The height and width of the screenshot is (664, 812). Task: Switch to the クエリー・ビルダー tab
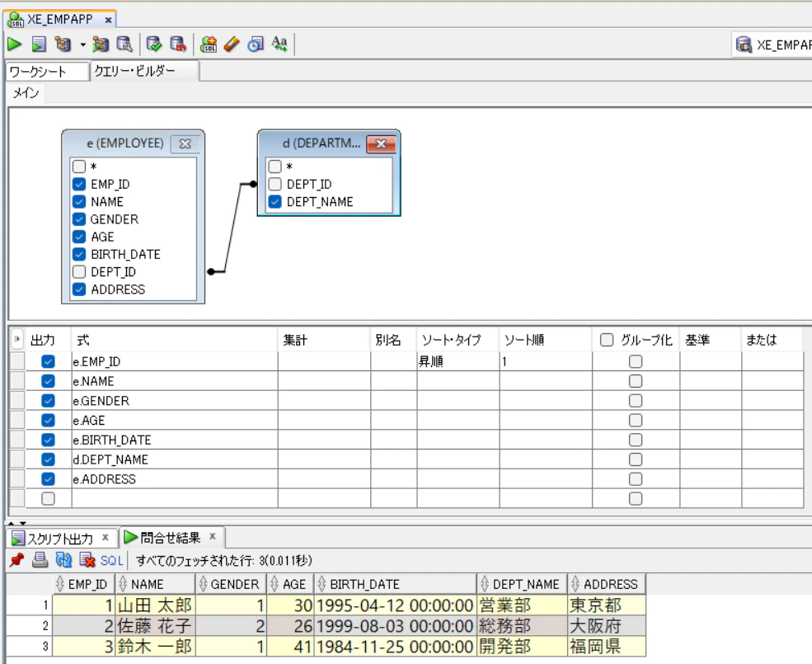[x=144, y=71]
